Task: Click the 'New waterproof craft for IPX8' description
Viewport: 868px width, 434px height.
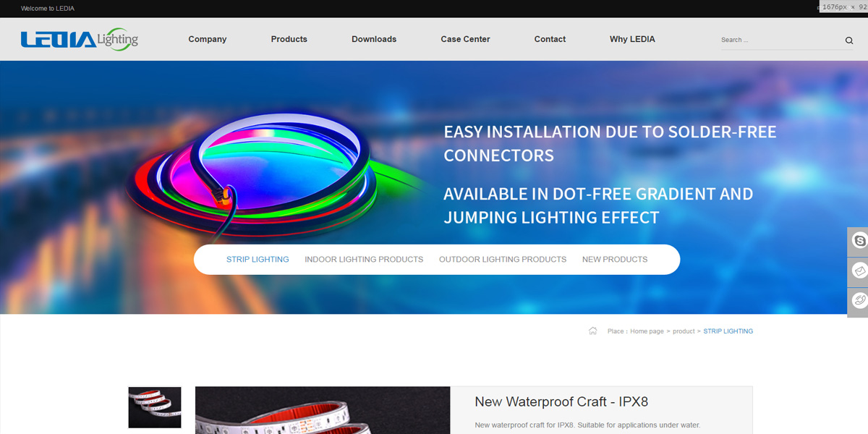Action: (587, 425)
